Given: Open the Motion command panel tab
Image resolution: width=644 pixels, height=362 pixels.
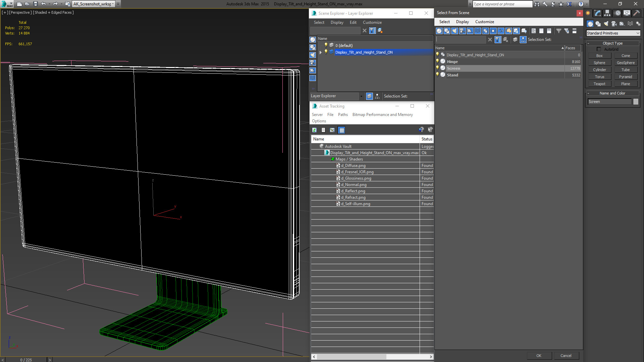Looking at the screenshot, I should pyautogui.click(x=617, y=13).
